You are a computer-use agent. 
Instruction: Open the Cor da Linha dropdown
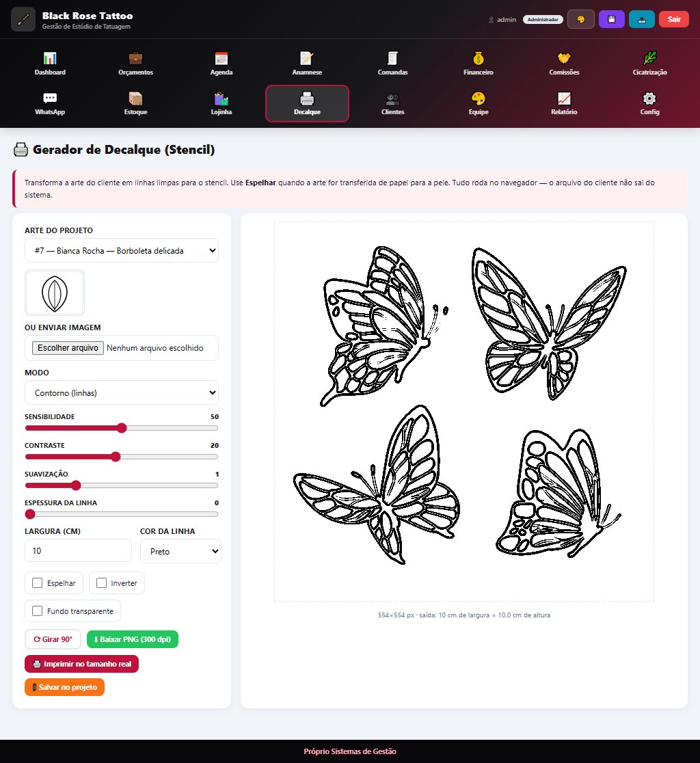(180, 551)
